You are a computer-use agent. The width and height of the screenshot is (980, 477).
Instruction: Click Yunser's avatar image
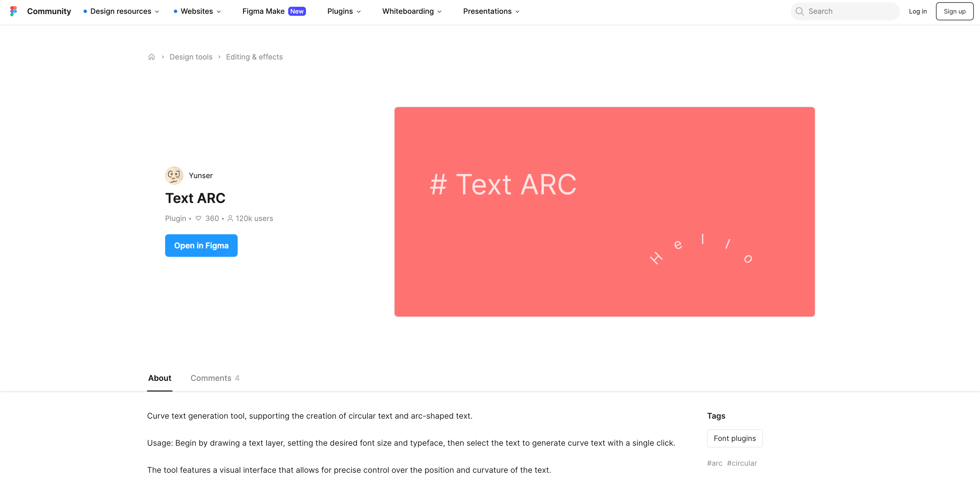174,175
